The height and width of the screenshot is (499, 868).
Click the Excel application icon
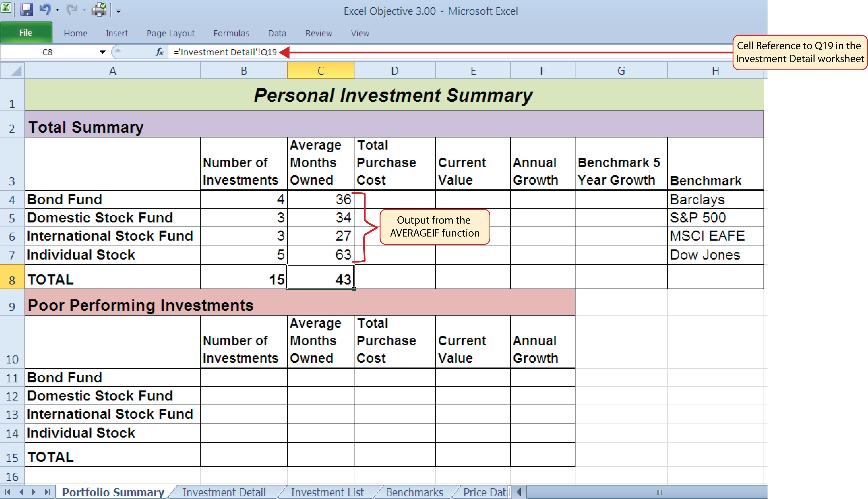(6, 8)
